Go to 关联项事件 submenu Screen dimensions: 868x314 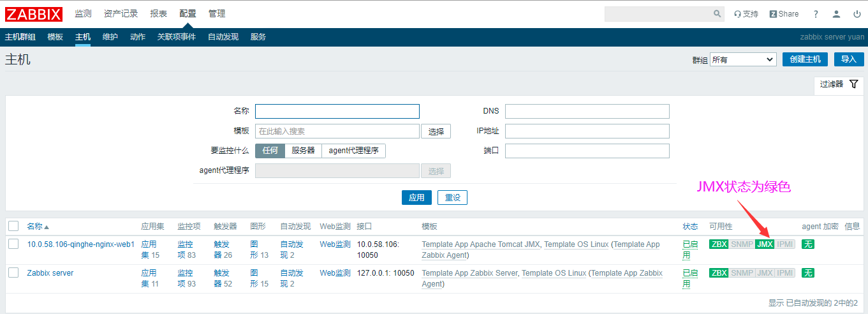[x=177, y=37]
